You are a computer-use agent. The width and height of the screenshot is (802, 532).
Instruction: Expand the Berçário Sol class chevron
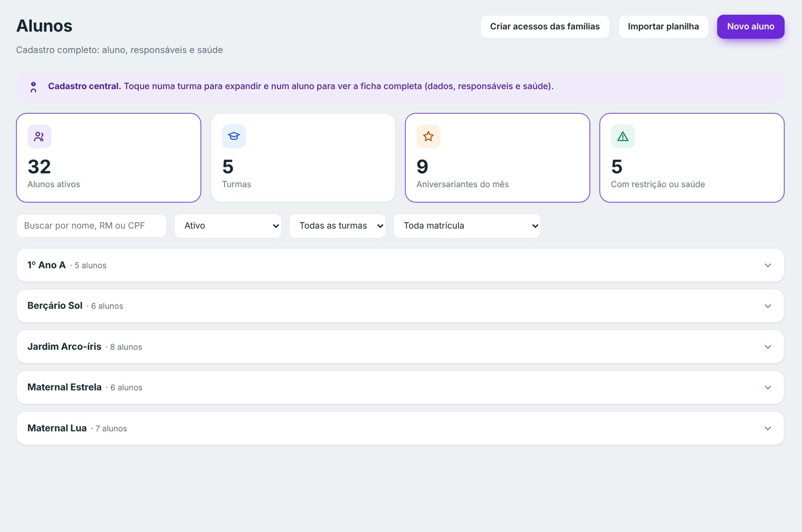[x=768, y=306]
